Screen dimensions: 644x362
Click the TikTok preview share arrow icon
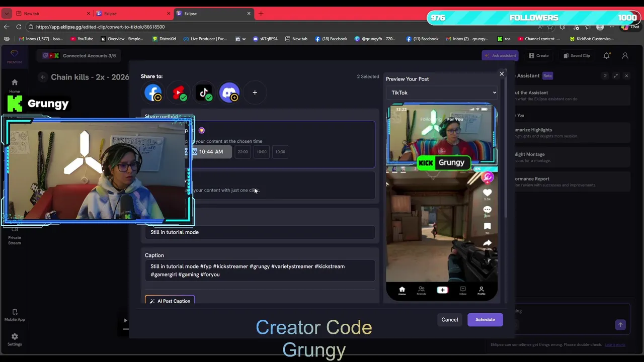pos(487,243)
